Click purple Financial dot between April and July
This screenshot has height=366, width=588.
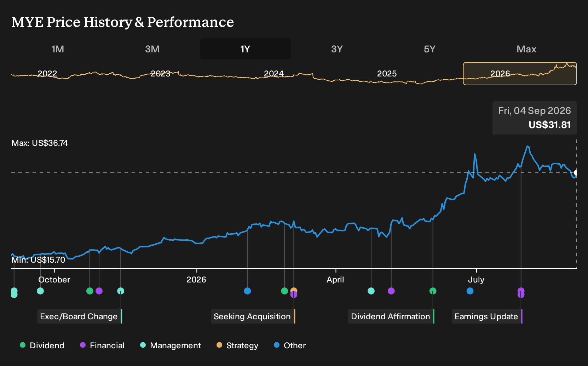click(391, 291)
